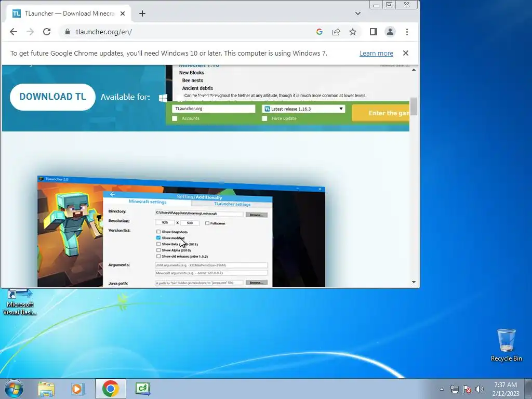Select the Recycle Bin desktop icon

pyautogui.click(x=506, y=345)
